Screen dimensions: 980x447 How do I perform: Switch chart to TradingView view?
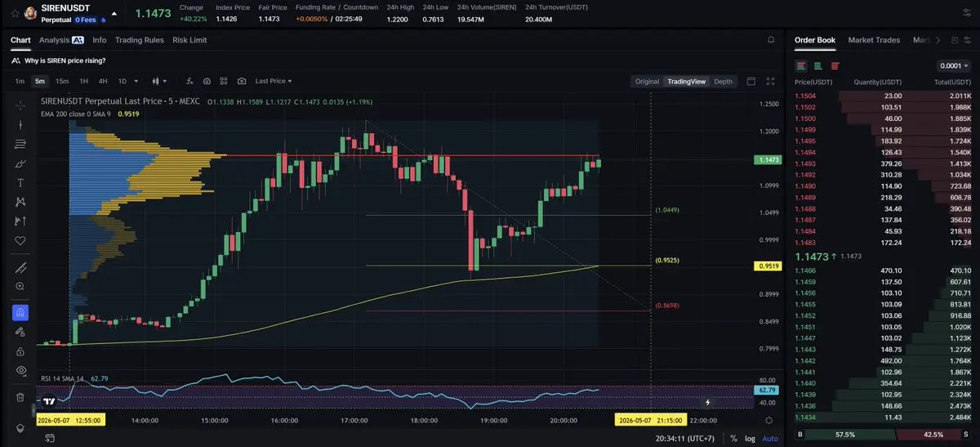click(x=686, y=81)
